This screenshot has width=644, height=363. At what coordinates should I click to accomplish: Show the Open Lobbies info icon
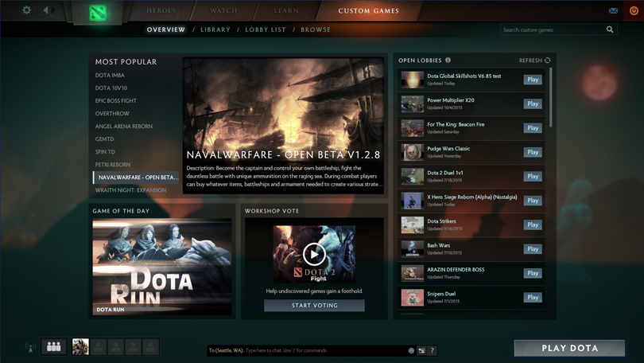pos(448,60)
